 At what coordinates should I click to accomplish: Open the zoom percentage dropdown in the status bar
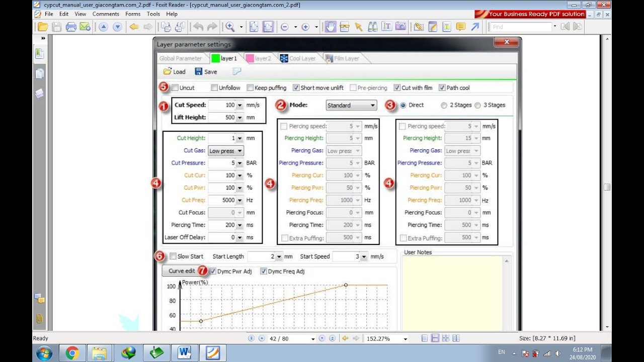coord(405,339)
